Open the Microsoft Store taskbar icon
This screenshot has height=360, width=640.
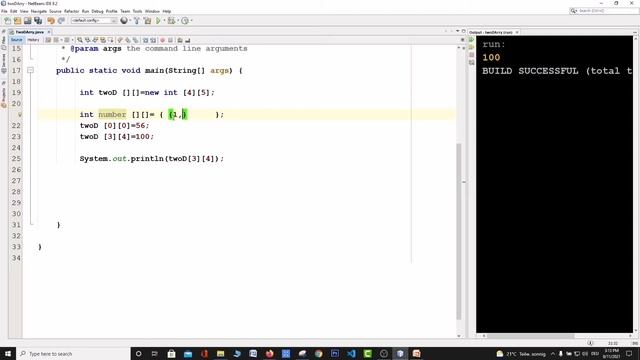pos(171,353)
